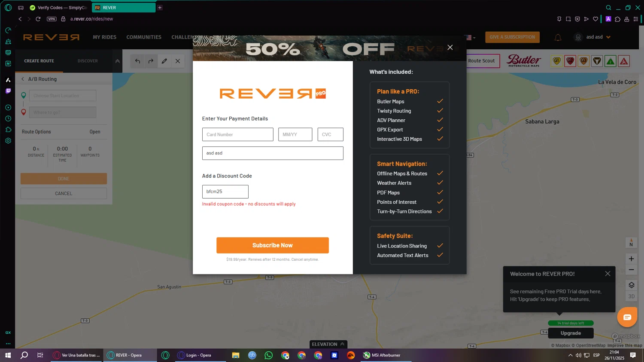Open a new browser tab
The height and width of the screenshot is (362, 644).
pyautogui.click(x=160, y=8)
